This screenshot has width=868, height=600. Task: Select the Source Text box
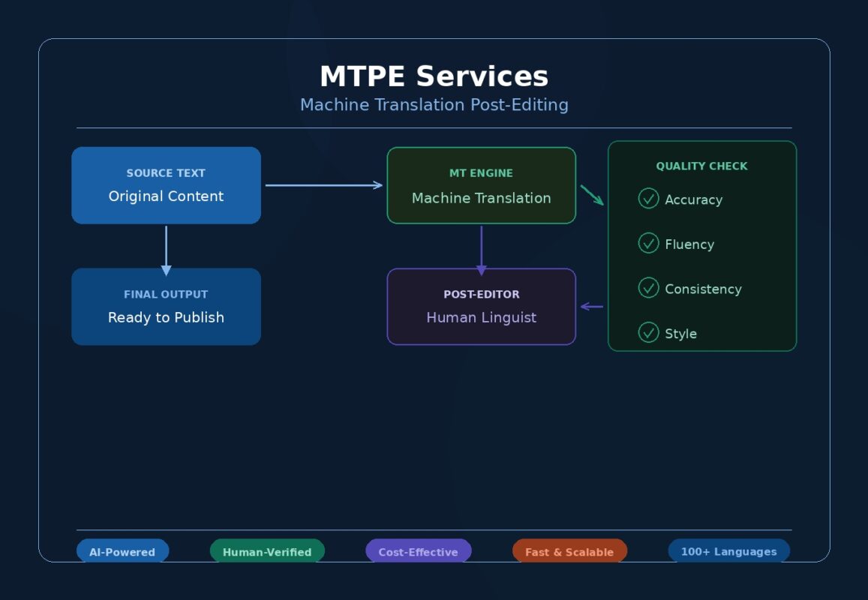coord(166,185)
